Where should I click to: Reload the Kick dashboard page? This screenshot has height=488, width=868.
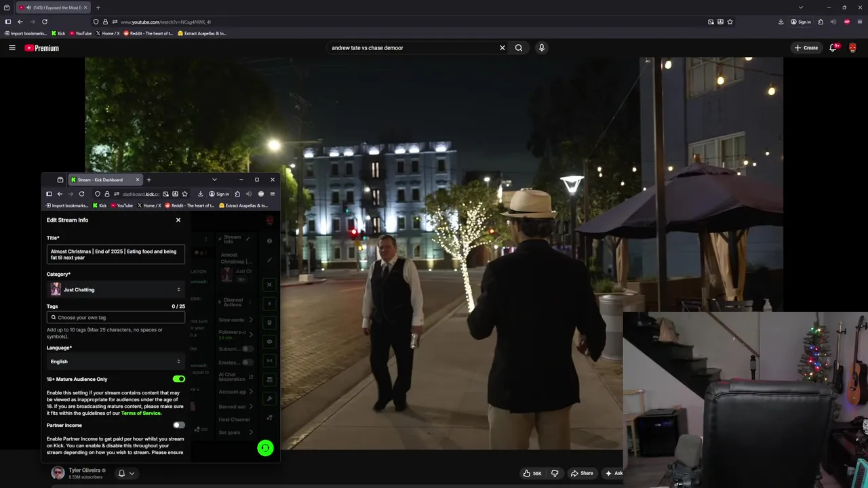pyautogui.click(x=81, y=194)
